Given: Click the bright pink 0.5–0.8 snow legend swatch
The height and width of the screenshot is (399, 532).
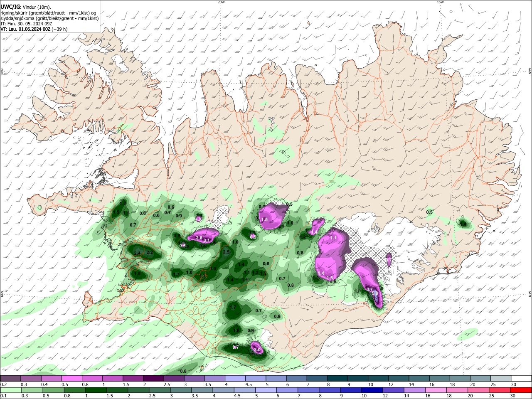Looking at the screenshot, I should [72, 379].
